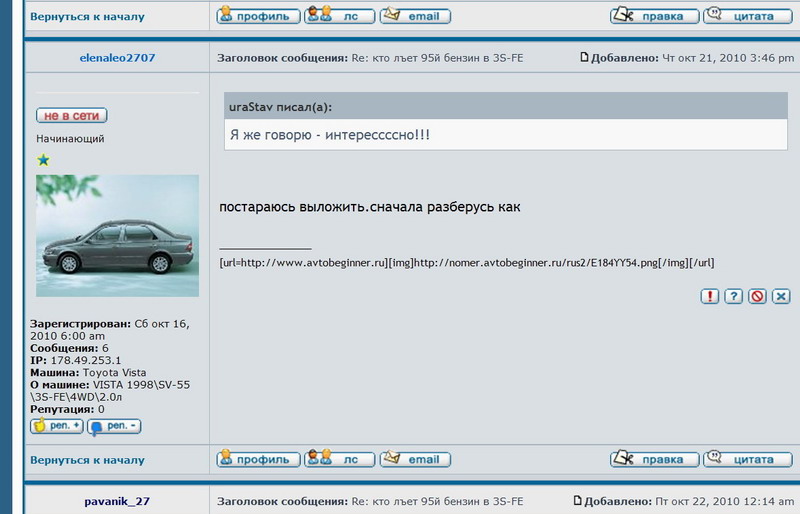Viewport: 800px width, 514px height.
Task: Open pavanik_27 username link
Action: [117, 501]
